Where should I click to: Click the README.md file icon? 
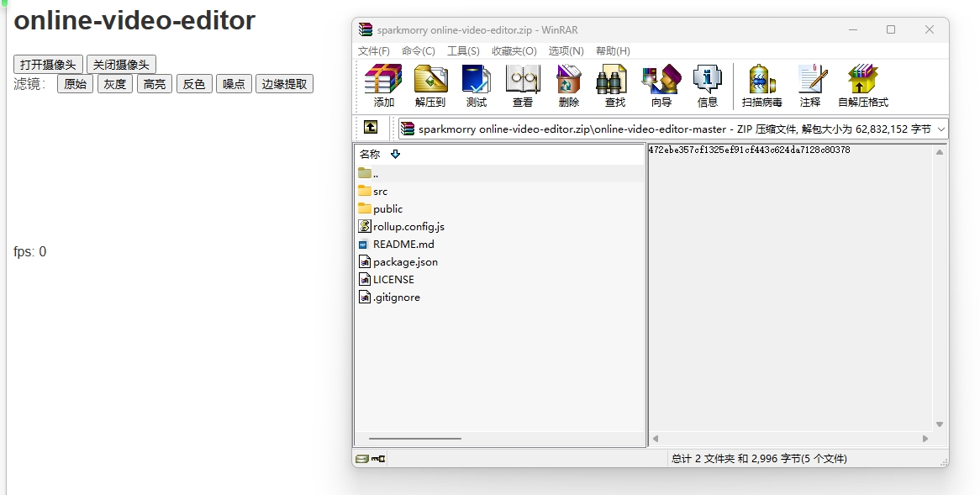click(364, 245)
